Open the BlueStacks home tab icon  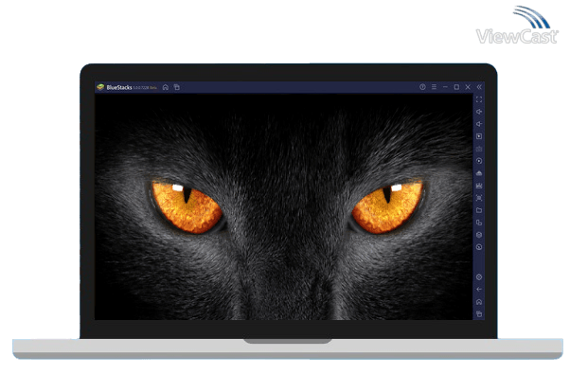tap(166, 87)
